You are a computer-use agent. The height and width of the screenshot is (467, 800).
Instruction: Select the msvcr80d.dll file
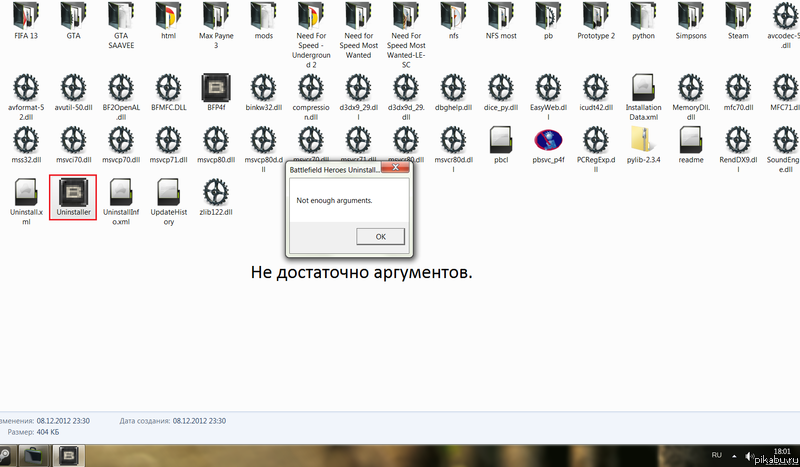[x=454, y=150]
